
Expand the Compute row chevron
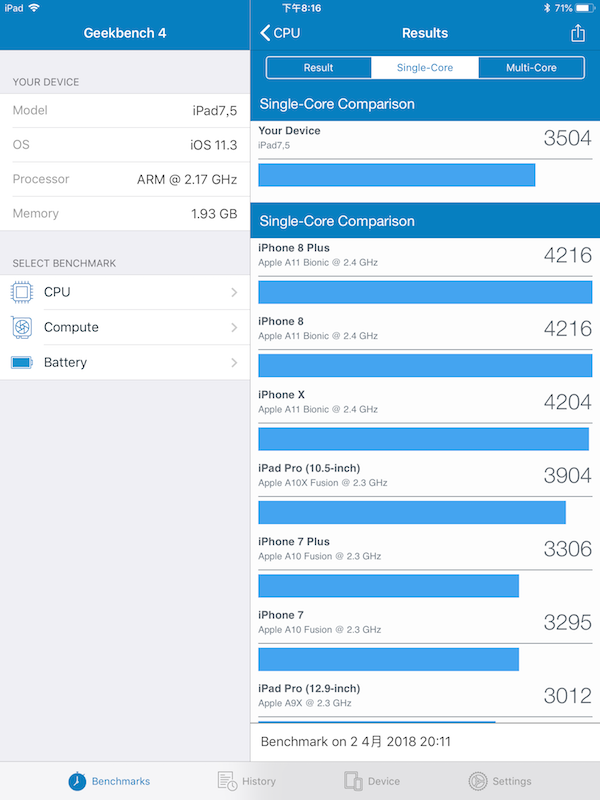click(234, 327)
